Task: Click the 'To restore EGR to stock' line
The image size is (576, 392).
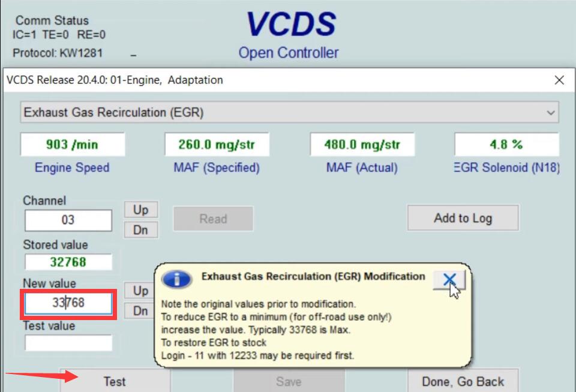Action: [214, 342]
